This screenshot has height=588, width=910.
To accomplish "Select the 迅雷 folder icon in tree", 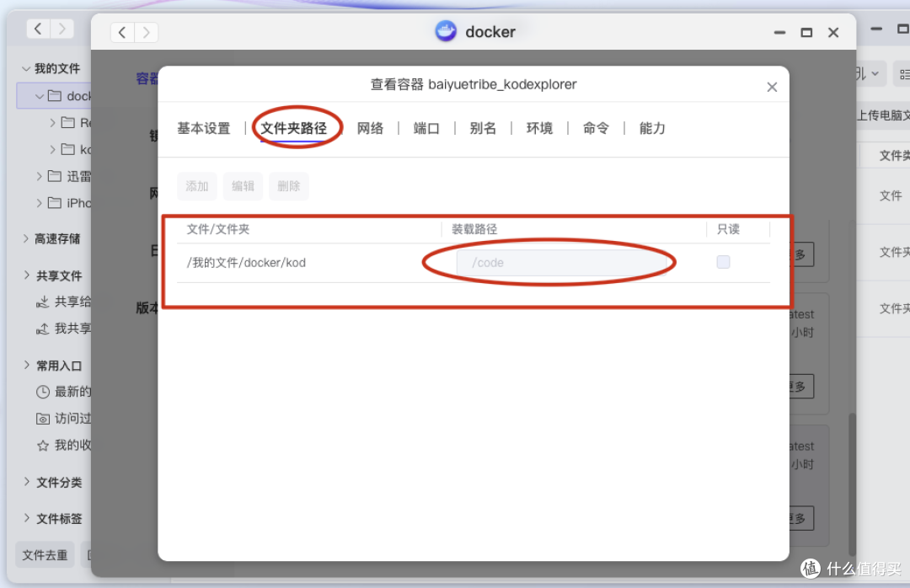I will 55,176.
